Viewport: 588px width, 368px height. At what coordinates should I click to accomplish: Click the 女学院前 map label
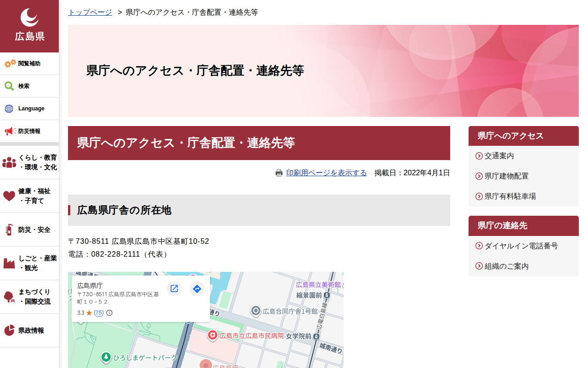coord(299,336)
